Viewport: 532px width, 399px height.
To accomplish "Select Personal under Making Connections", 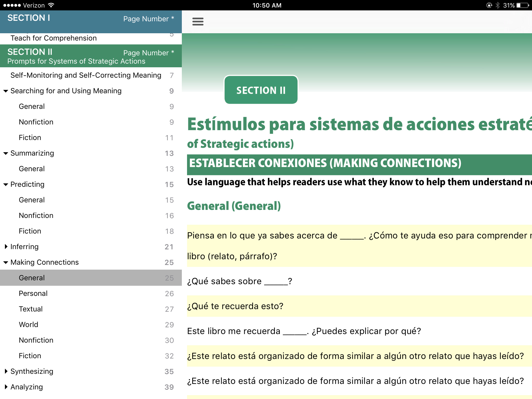I will point(33,294).
